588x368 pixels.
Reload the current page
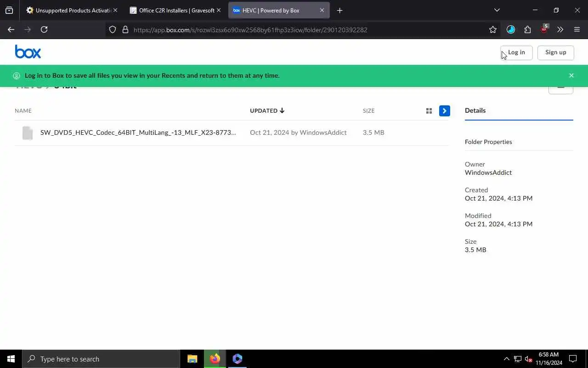click(44, 29)
